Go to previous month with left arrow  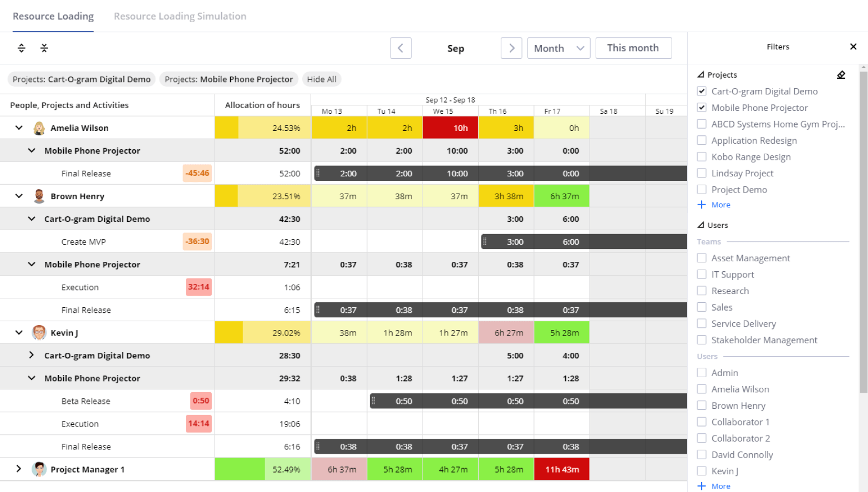tap(400, 48)
